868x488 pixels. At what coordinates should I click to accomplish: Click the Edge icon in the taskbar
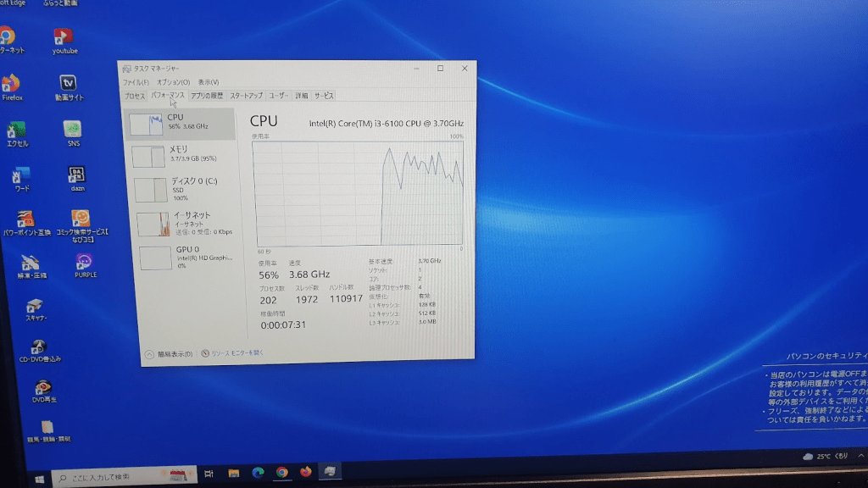[x=258, y=473]
